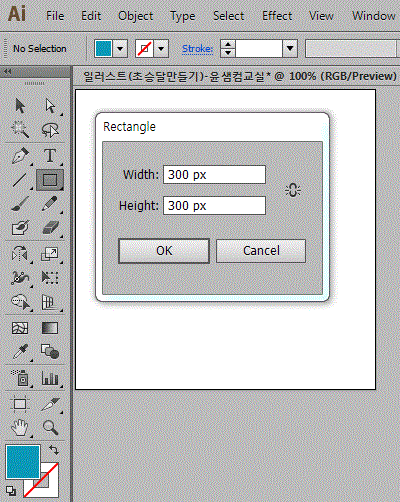The width and height of the screenshot is (400, 502).
Task: Choose the Lasso tool
Action: (x=50, y=130)
